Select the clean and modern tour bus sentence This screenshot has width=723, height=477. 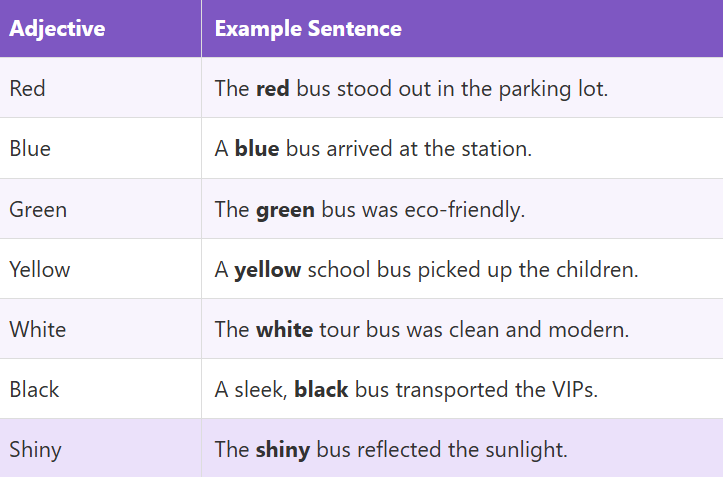coord(422,329)
